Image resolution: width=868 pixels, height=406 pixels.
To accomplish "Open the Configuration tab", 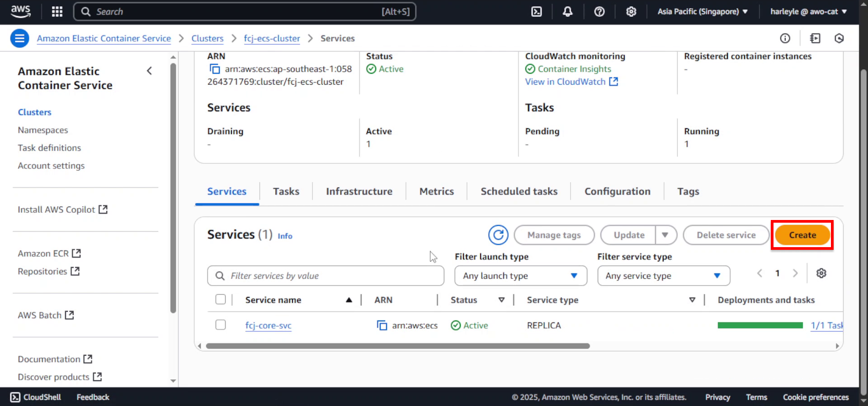I will [x=618, y=191].
